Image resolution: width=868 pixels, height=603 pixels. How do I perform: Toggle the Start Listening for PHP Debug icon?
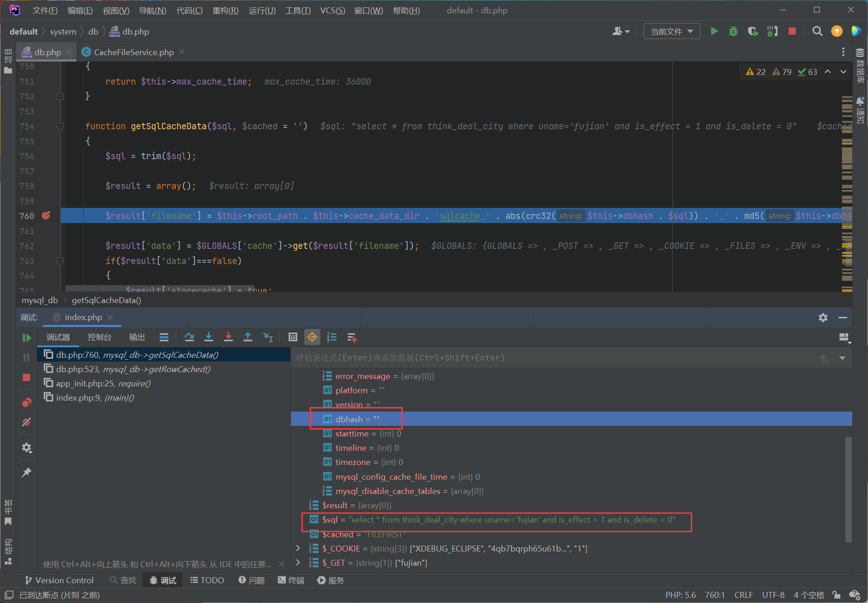pyautogui.click(x=772, y=31)
